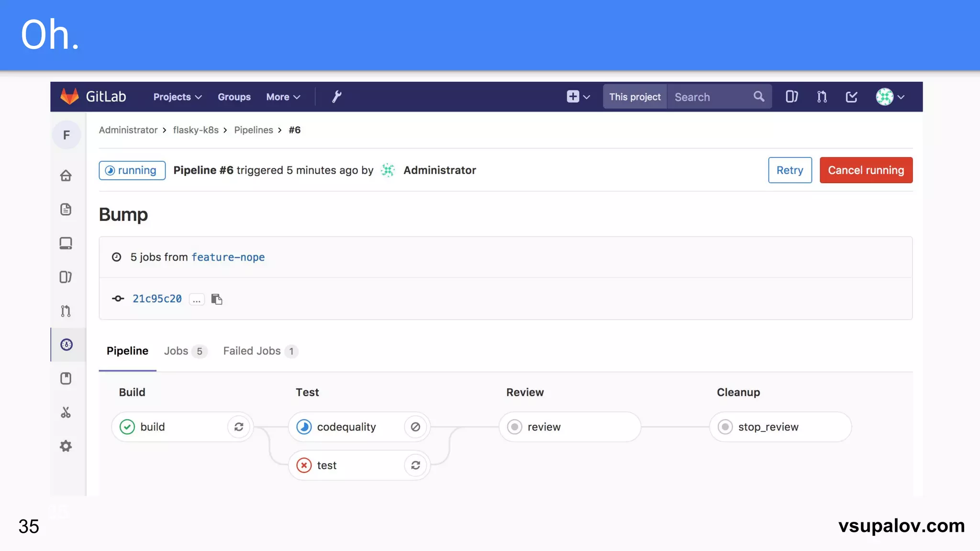The image size is (980, 551).
Task: Expand the Projects dropdown menu
Action: (x=177, y=97)
